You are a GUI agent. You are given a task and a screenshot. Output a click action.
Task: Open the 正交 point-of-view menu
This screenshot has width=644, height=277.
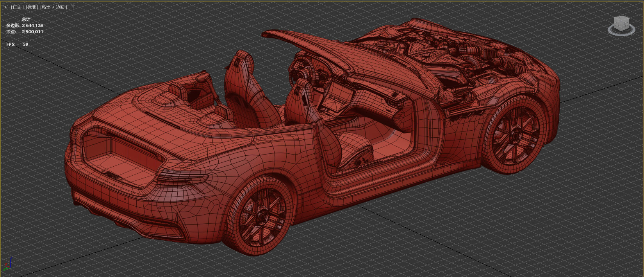pyautogui.click(x=17, y=7)
